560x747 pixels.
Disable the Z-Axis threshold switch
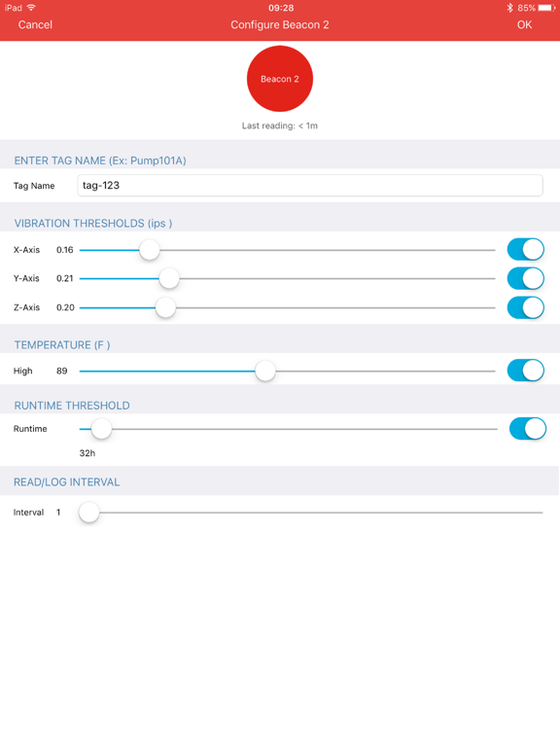[526, 307]
